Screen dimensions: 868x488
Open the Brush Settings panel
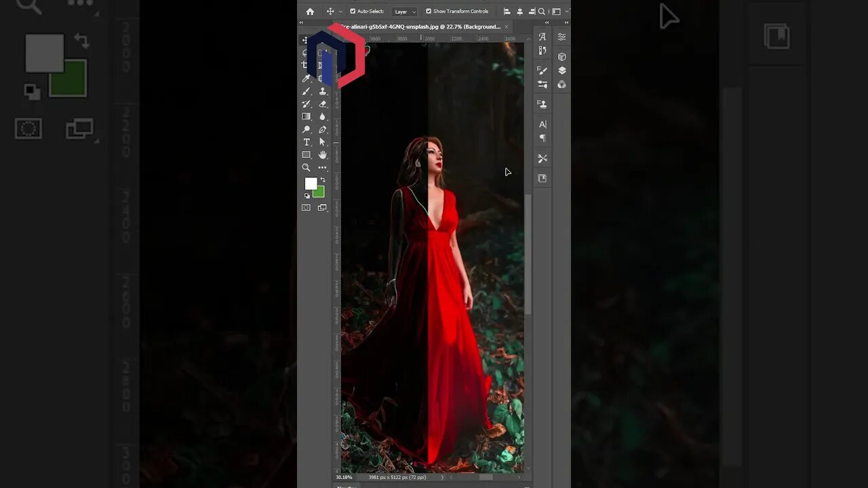point(542,70)
